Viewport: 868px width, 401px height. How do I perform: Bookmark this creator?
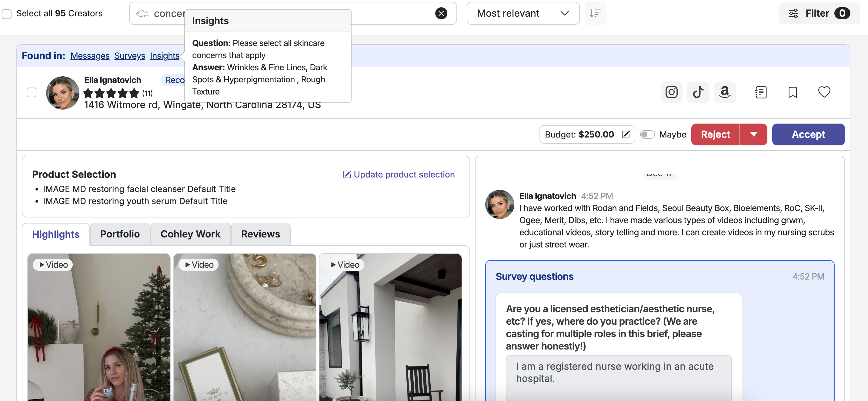tap(793, 92)
